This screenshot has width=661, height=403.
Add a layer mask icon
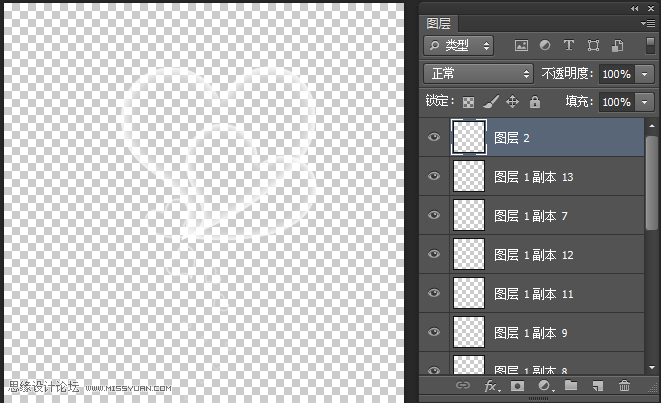(x=517, y=386)
